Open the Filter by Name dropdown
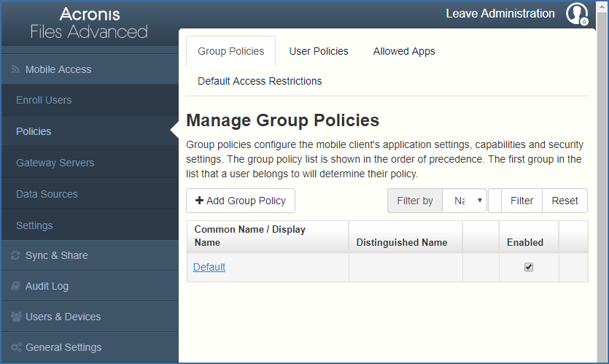This screenshot has width=609, height=364. coord(465,201)
